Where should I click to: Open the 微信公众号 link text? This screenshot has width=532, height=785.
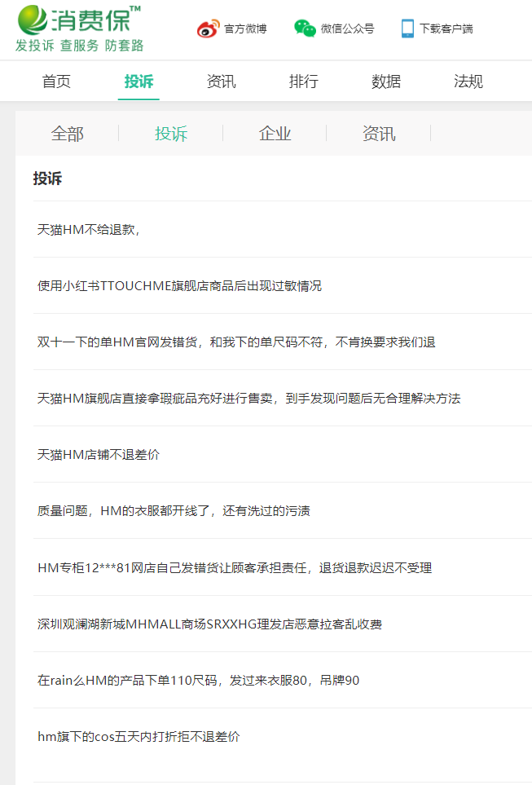click(x=347, y=29)
